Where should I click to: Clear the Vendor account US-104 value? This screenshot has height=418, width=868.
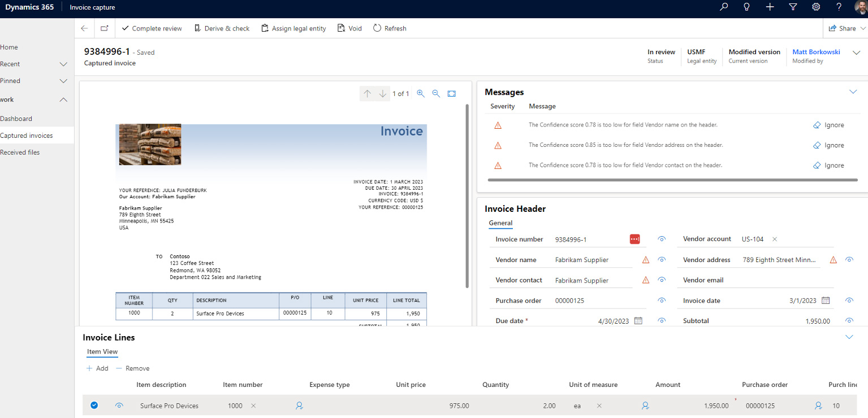coord(775,240)
